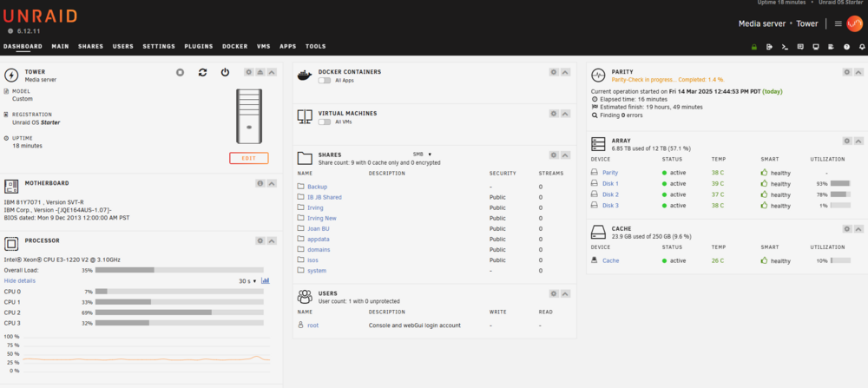Click the Docker whale icon
Viewport: 868px width, 388px height.
[305, 76]
